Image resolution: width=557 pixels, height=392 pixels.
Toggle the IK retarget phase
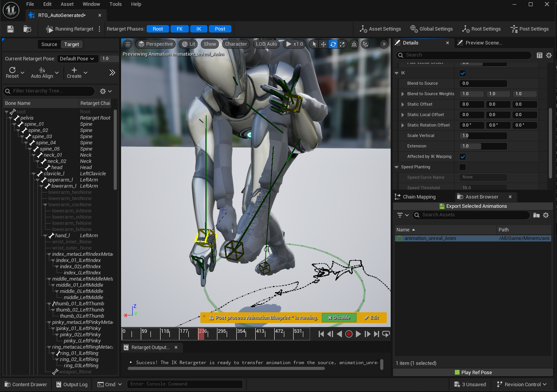point(199,29)
